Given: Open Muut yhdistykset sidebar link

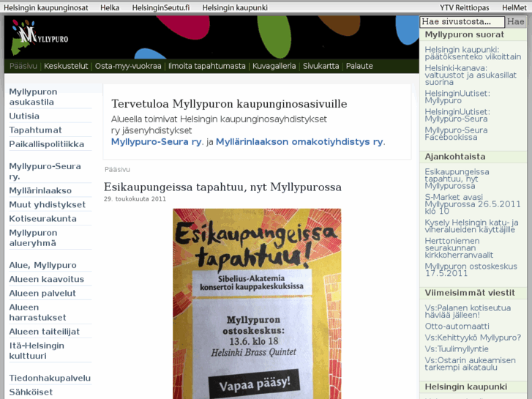Looking at the screenshot, I should click(x=47, y=204).
